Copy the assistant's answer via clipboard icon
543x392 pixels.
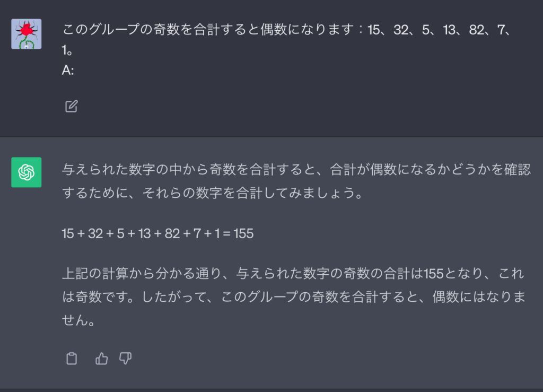click(x=71, y=359)
